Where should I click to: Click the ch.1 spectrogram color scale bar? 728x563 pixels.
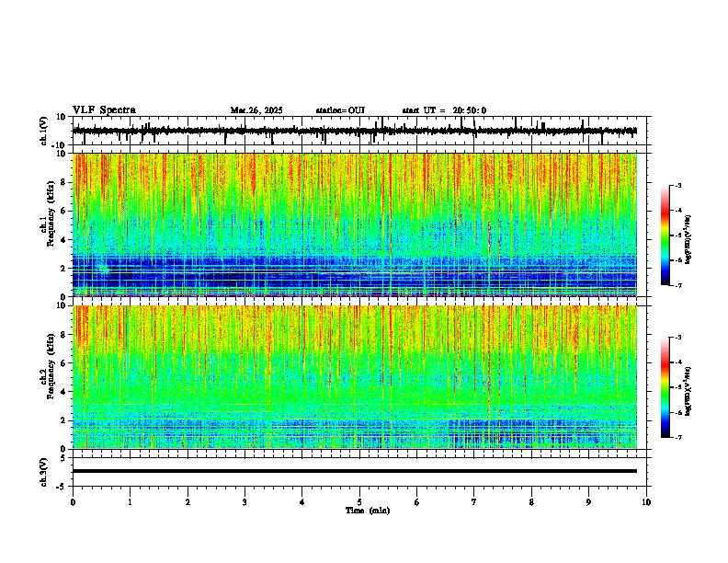pyautogui.click(x=665, y=236)
